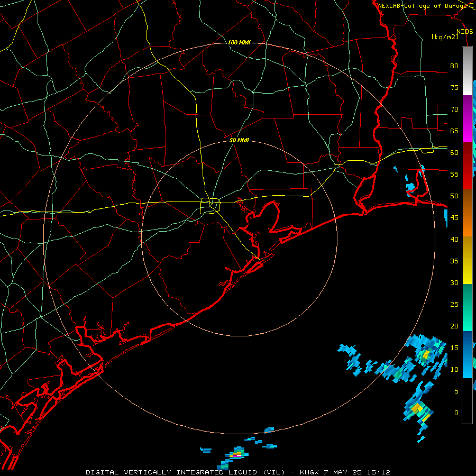
Task: Click the 60 value on the color scale
Action: [454, 153]
